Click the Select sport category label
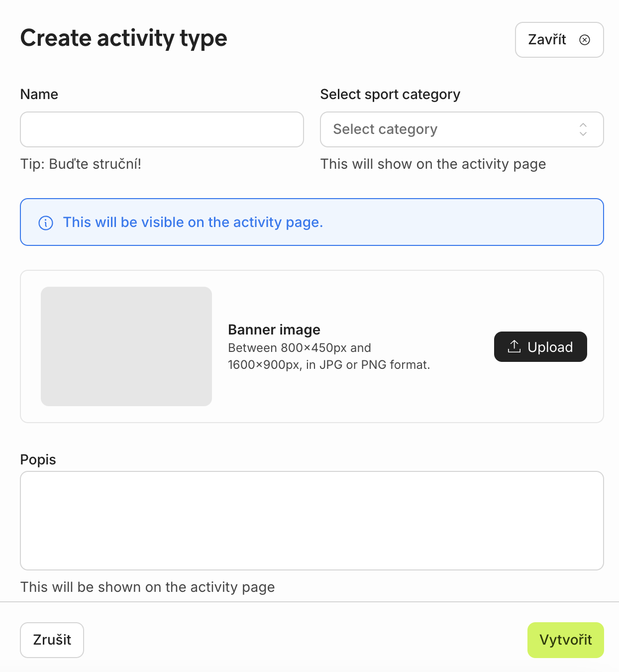This screenshot has width=619, height=672. 390,95
